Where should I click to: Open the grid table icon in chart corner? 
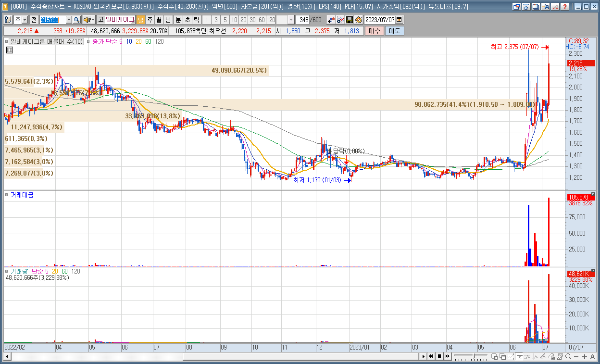point(9,50)
